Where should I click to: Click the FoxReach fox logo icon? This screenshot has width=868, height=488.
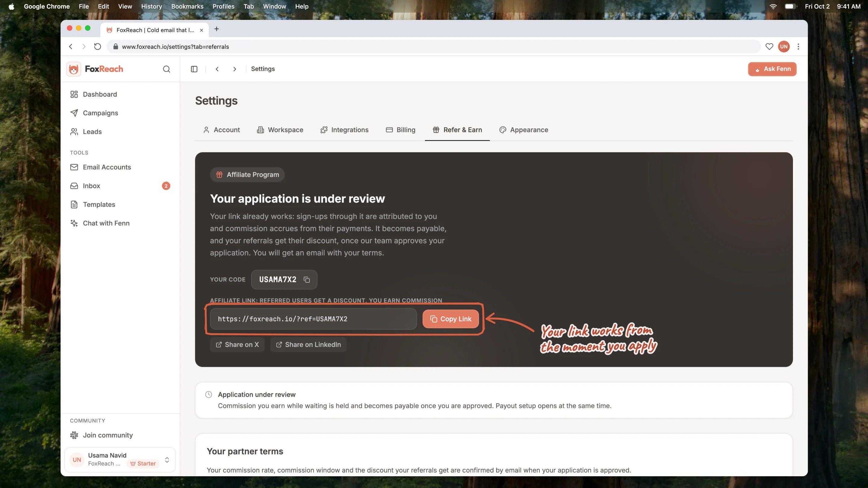74,69
